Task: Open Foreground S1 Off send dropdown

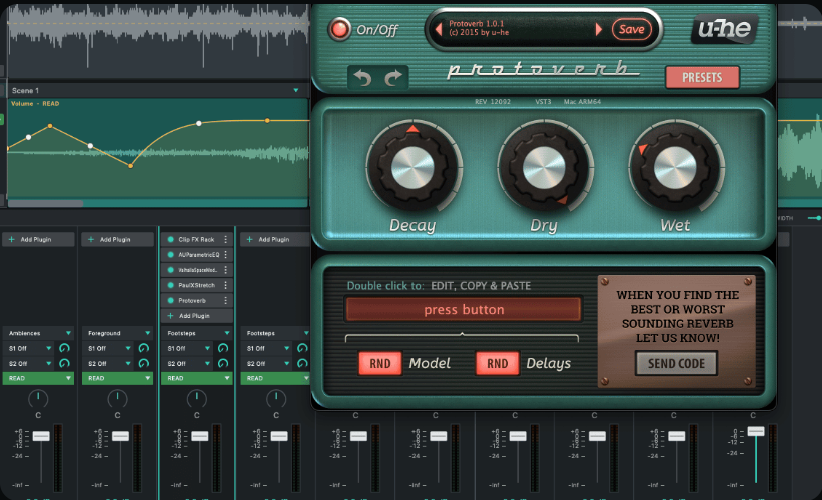Action: coord(109,348)
